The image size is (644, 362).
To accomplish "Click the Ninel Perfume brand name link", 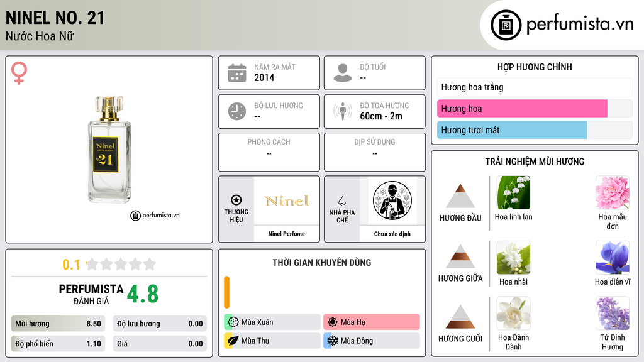I will tap(287, 234).
